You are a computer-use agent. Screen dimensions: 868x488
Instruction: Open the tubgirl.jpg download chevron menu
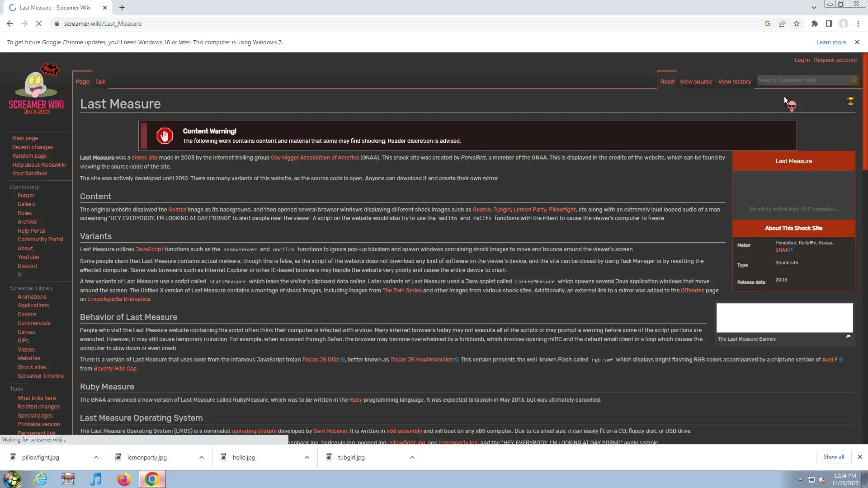412,457
